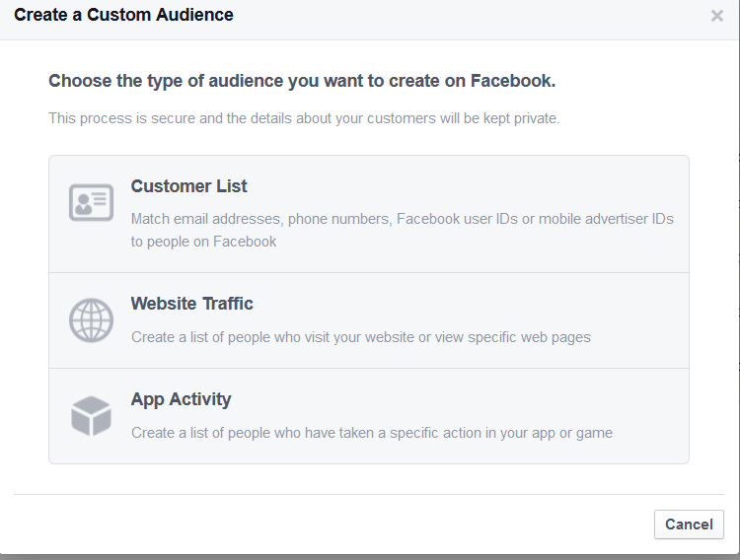
Task: Click the Customer List contact card icon
Action: pos(91,202)
